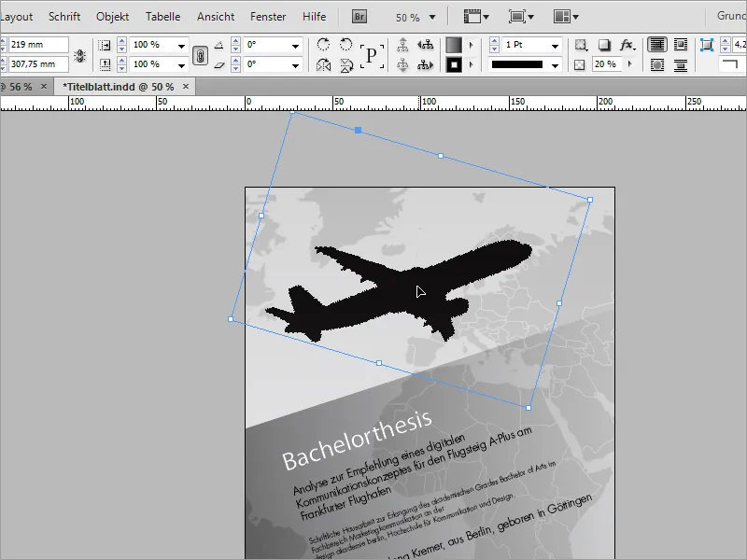Click the opacity field showing 20 %

[x=606, y=63]
